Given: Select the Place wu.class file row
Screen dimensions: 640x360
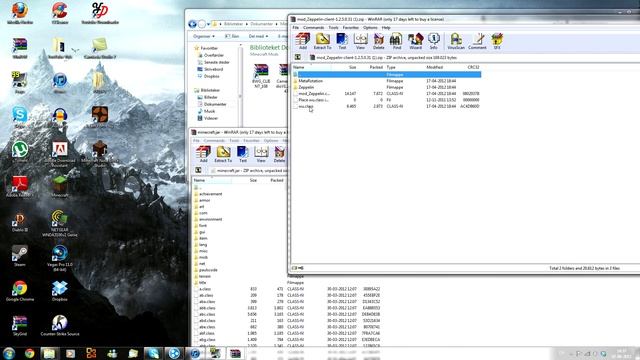Looking at the screenshot, I should click(x=387, y=100).
